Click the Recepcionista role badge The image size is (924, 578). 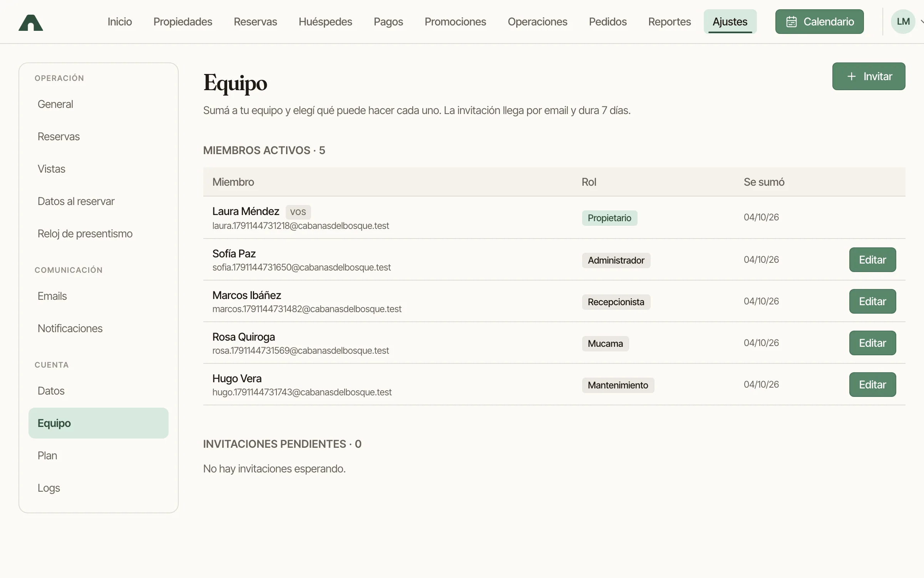click(x=616, y=302)
